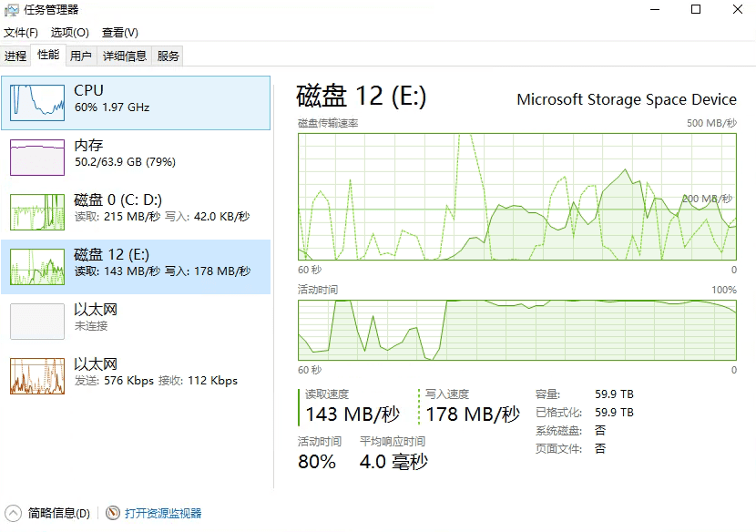Switch to the 进程 tab
Viewport: 756px width, 532px height.
[15, 56]
